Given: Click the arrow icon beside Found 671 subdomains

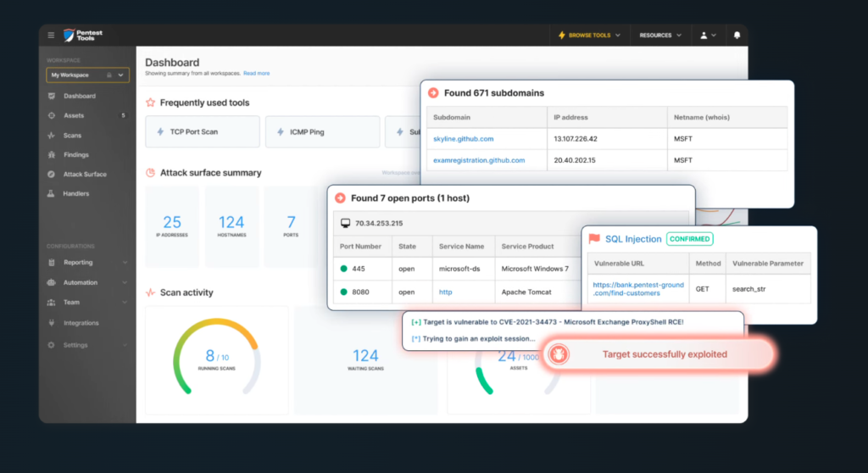Looking at the screenshot, I should (433, 93).
